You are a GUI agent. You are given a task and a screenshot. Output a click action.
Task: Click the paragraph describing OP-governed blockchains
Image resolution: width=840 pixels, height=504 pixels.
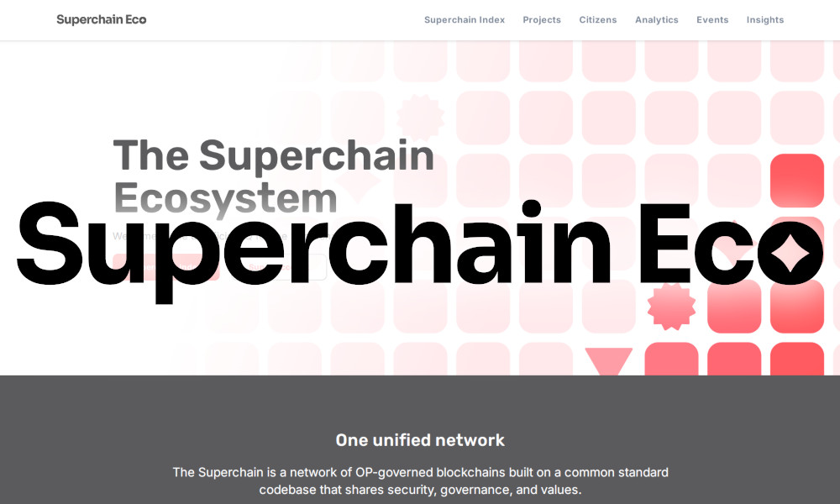(x=420, y=480)
